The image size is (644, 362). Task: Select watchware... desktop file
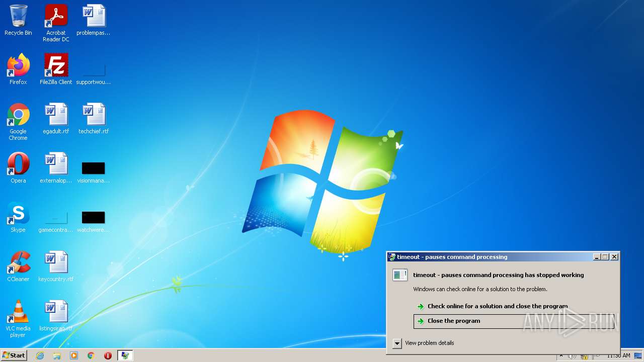click(94, 222)
